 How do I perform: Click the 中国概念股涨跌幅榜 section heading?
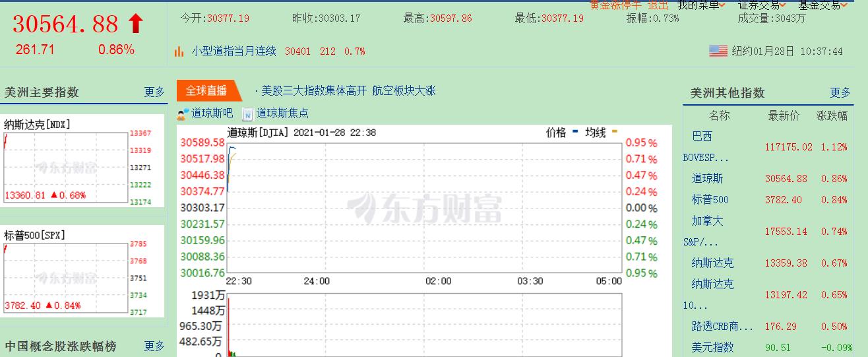click(x=61, y=346)
